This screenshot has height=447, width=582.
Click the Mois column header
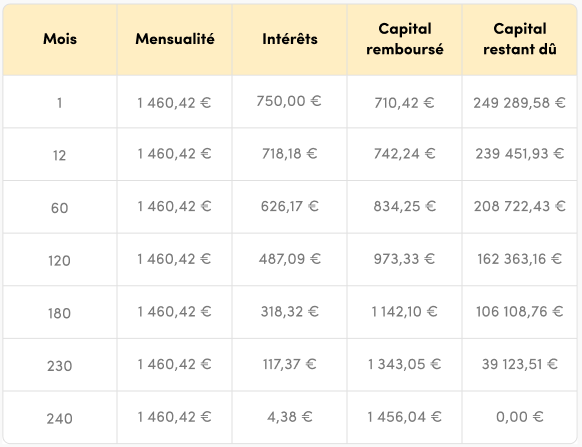(60, 39)
